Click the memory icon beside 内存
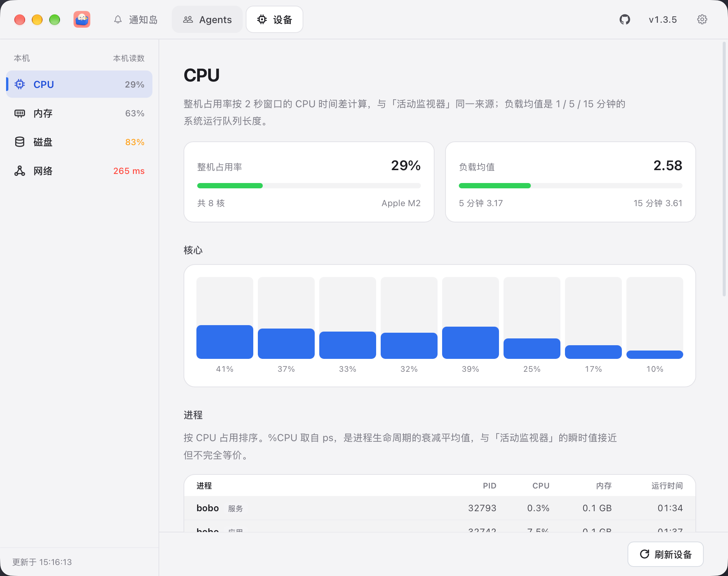This screenshot has height=576, width=728. pos(20,113)
